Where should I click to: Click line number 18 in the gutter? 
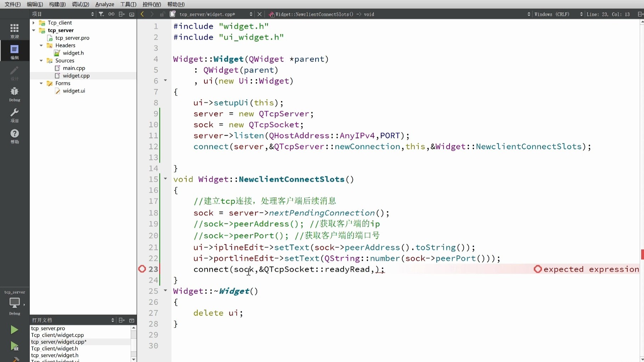point(153,213)
